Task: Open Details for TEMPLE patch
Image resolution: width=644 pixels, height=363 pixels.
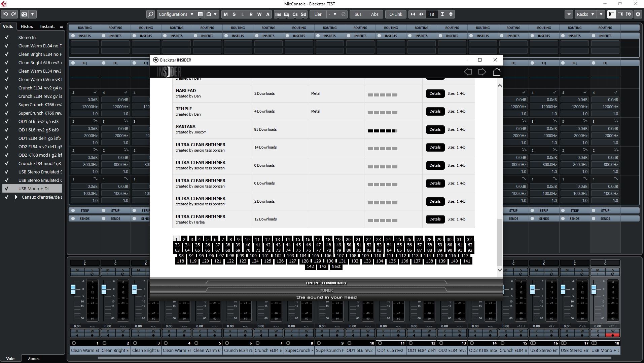Action: (435, 111)
